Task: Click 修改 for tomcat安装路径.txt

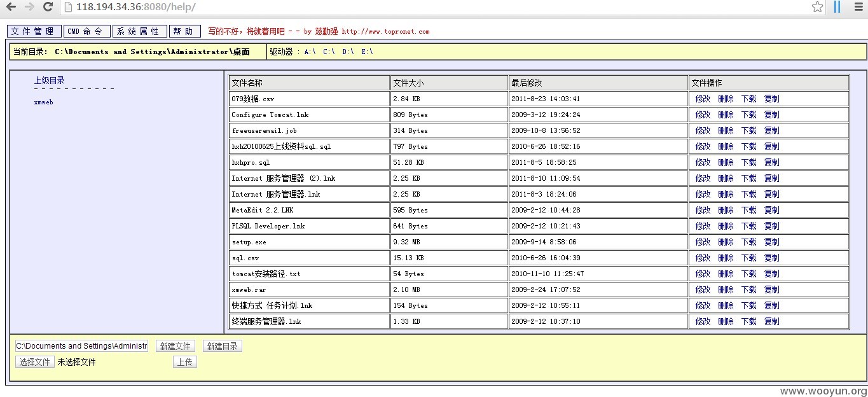Action: coord(703,274)
